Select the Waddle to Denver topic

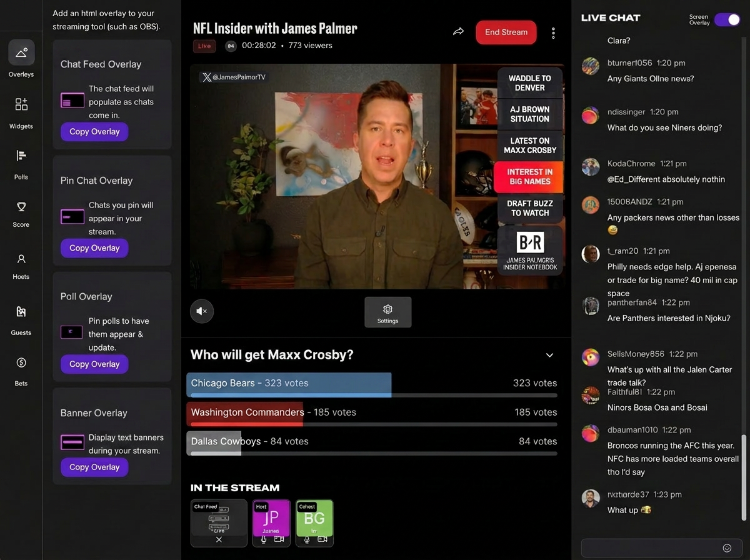pos(530,82)
